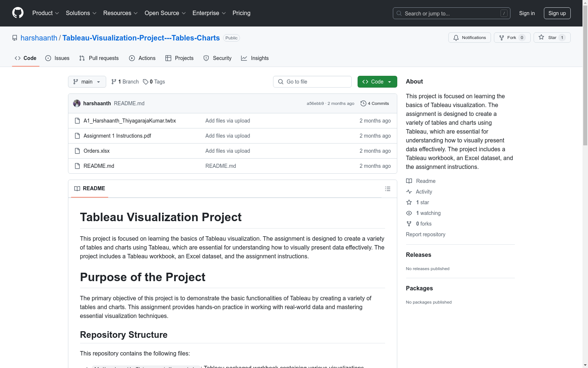The height and width of the screenshot is (368, 588).
Task: Click the file icon beside Orders.xlsx
Action: pyautogui.click(x=77, y=151)
